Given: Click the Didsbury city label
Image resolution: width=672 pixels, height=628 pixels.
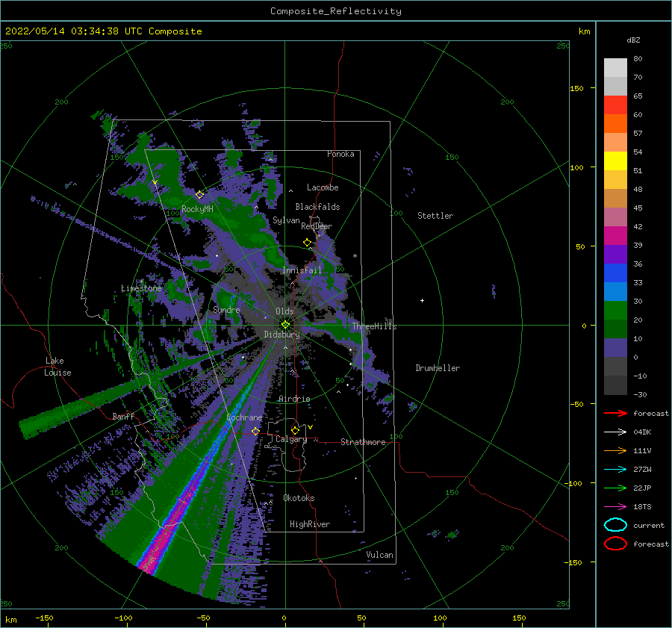Looking at the screenshot, I should pos(282,335).
